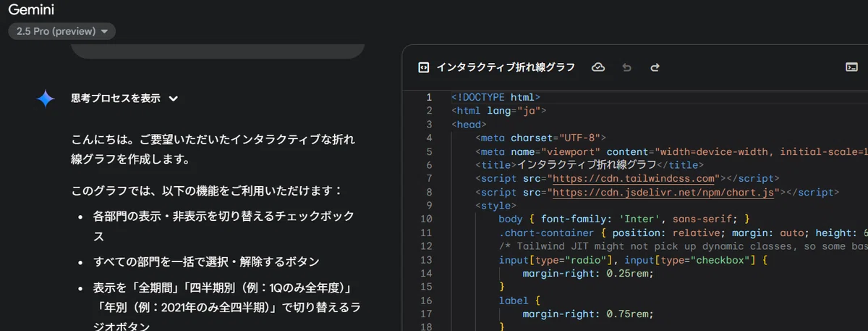Click the 各部門の表示・非表示 bullet item
This screenshot has width=868, height=331.
[x=224, y=226]
